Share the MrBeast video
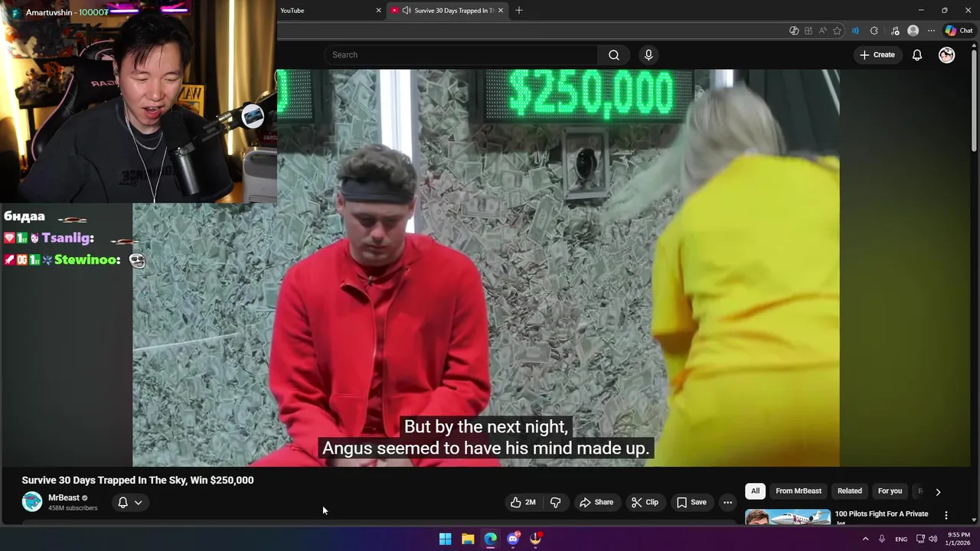980x551 pixels. click(x=596, y=502)
